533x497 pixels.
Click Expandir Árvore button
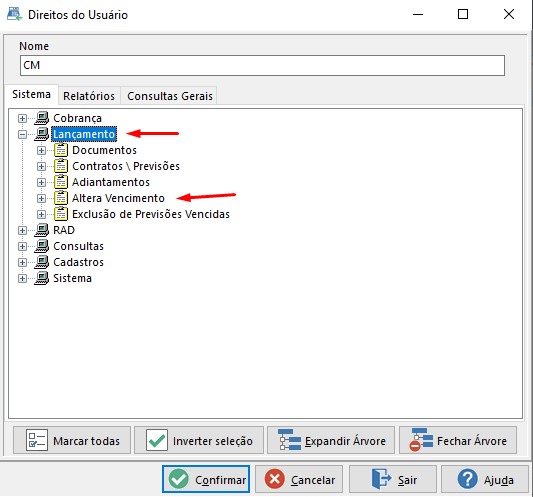pyautogui.click(x=331, y=441)
